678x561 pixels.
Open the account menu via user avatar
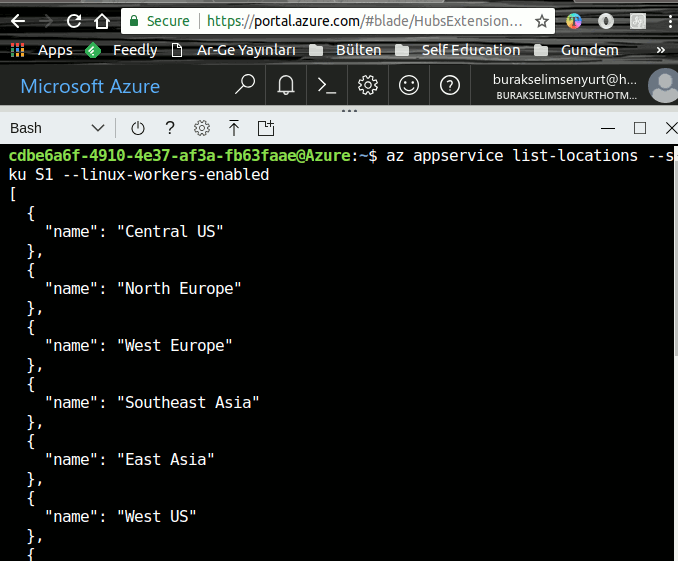[662, 86]
